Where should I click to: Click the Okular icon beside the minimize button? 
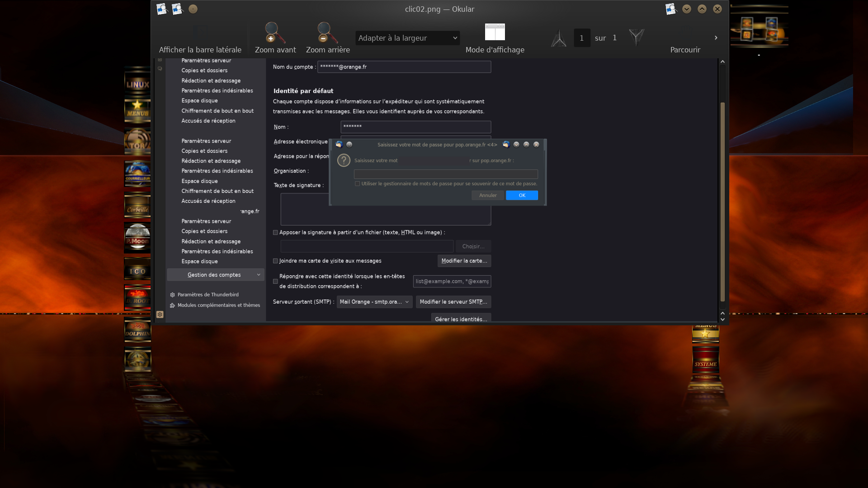[x=671, y=9]
